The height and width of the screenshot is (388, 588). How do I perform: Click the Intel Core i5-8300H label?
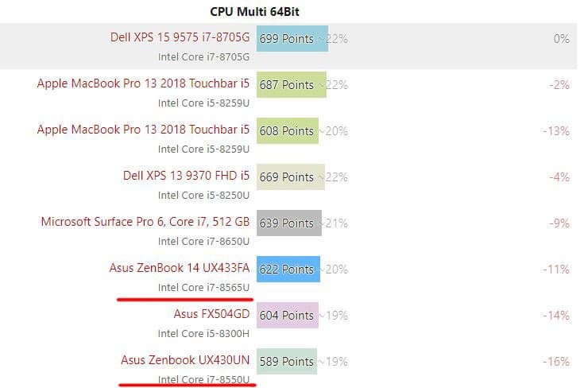pos(203,333)
